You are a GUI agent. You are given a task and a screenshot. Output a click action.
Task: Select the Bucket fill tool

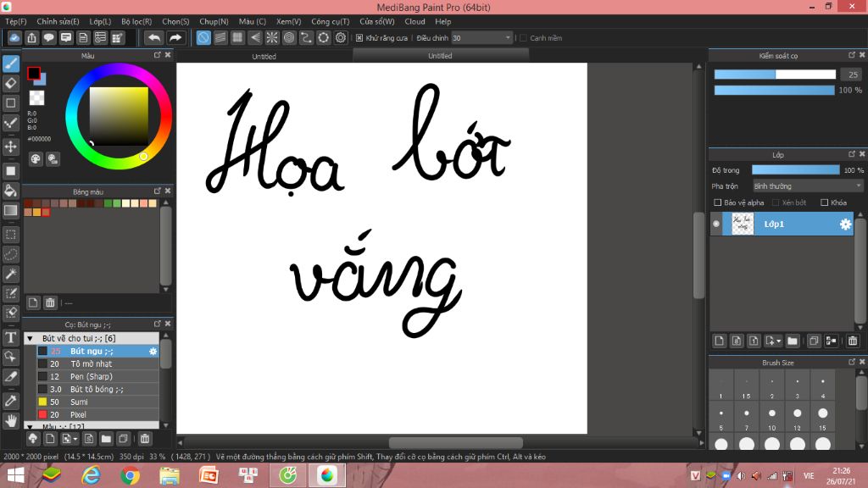(10, 191)
